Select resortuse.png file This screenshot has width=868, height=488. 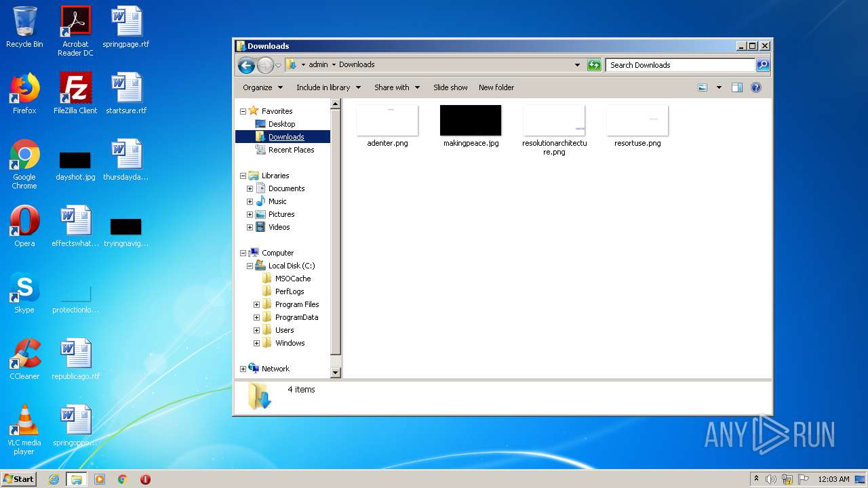(x=637, y=126)
